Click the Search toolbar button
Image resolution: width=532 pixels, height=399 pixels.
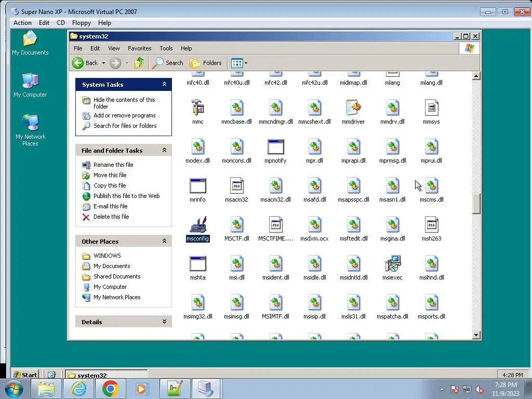168,63
